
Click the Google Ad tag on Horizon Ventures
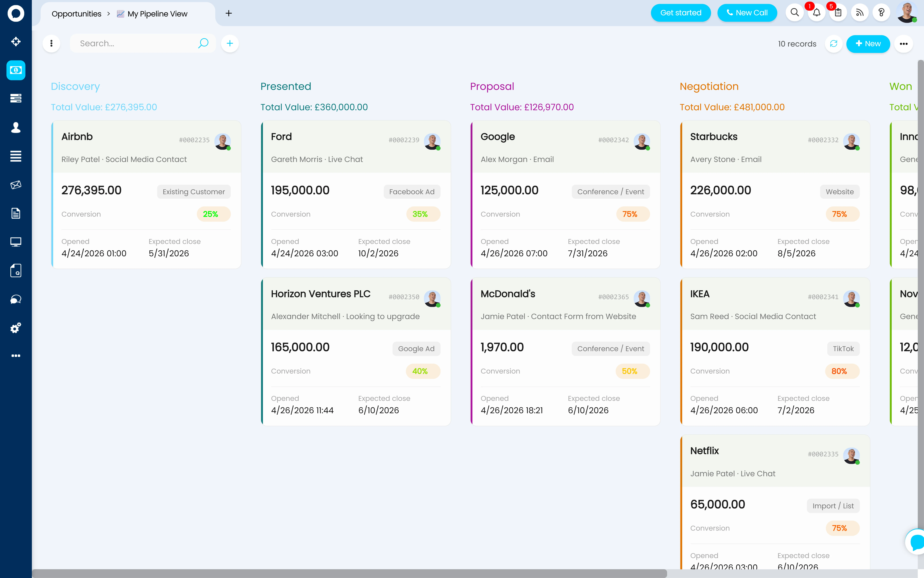click(x=416, y=349)
